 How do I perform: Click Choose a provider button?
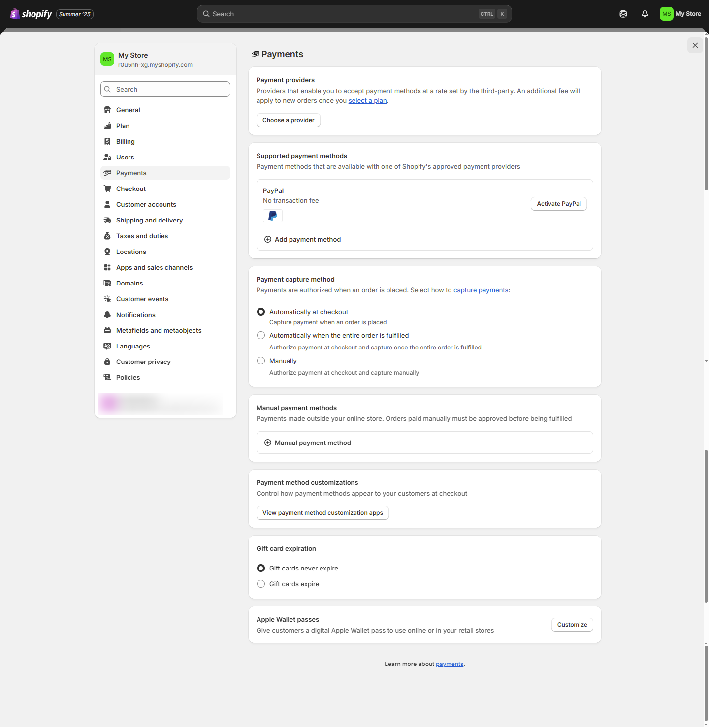[289, 120]
